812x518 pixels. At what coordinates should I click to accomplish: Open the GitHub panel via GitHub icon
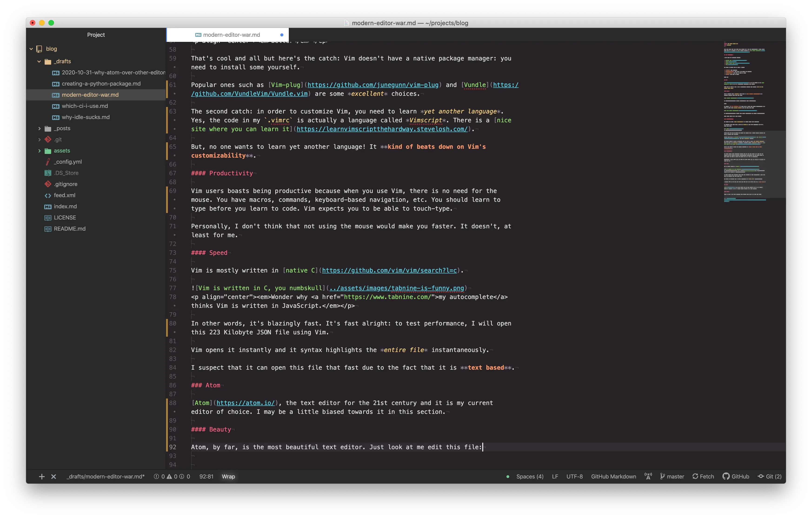click(726, 477)
